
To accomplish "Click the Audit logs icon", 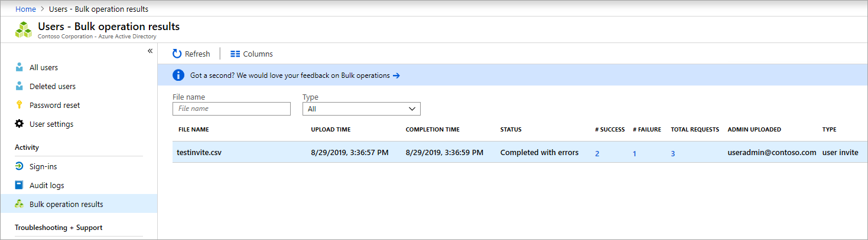I will tap(19, 185).
